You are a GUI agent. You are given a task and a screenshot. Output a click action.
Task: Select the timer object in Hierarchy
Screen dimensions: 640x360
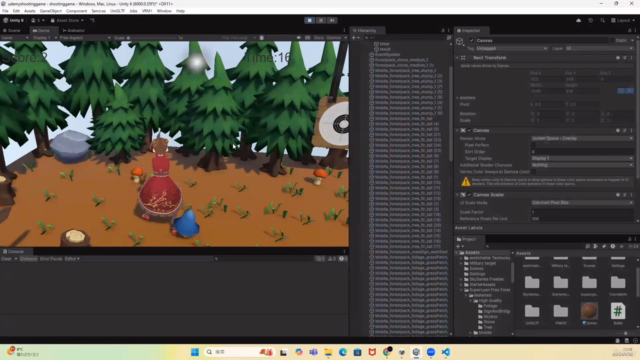[384, 44]
